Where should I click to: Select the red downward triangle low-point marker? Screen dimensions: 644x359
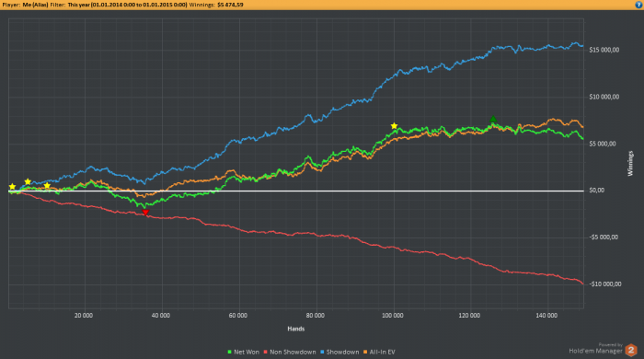(145, 213)
